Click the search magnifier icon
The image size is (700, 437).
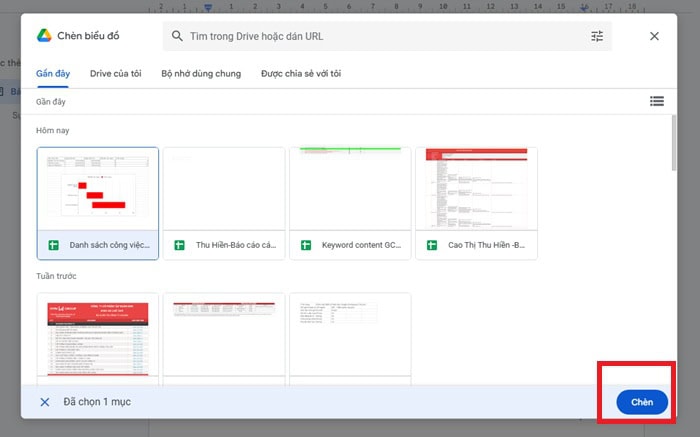177,36
